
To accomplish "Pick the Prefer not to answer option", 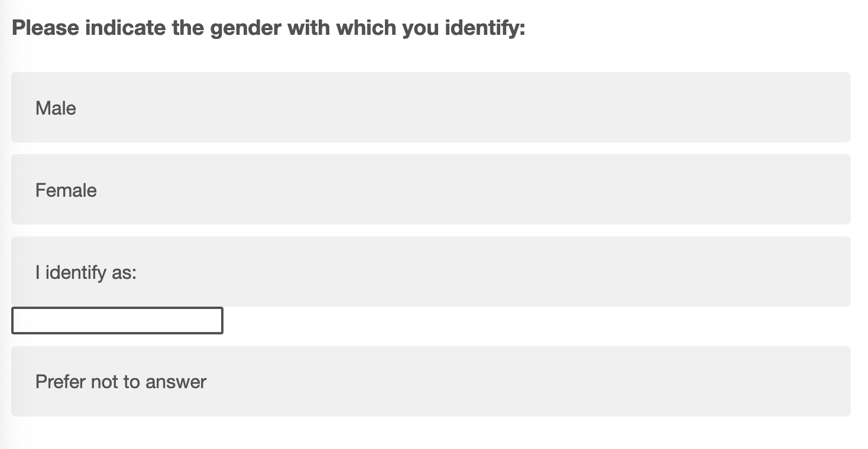I will coord(430,382).
